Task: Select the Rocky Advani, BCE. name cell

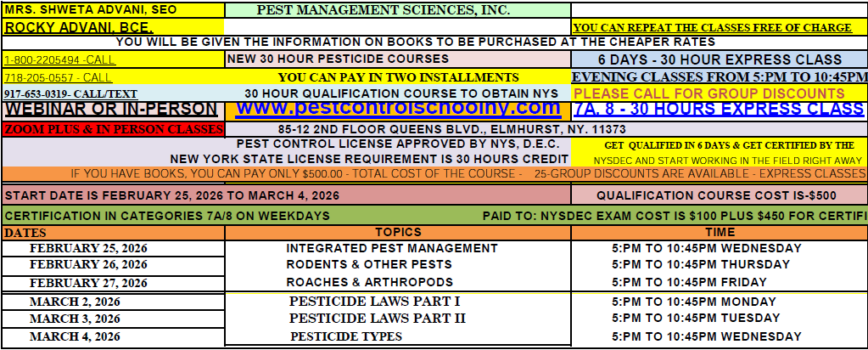Action: click(114, 26)
